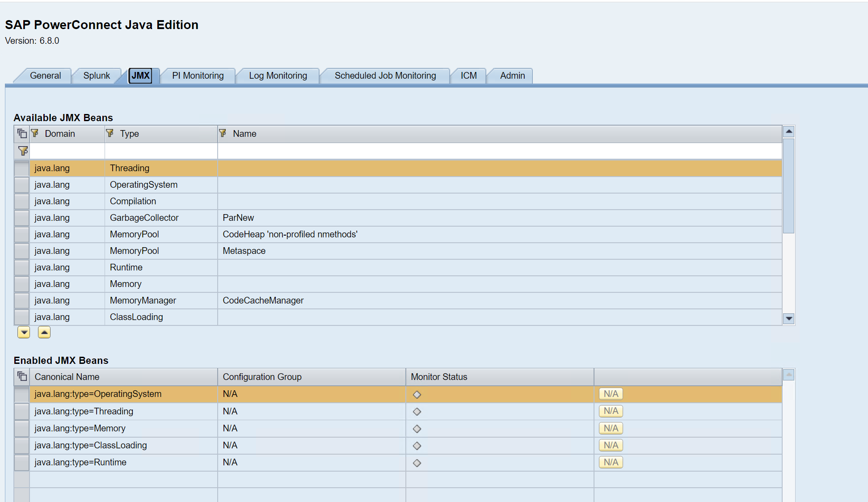Click the filter row funnel icon
Viewport: 868px width, 502px height.
point(22,151)
